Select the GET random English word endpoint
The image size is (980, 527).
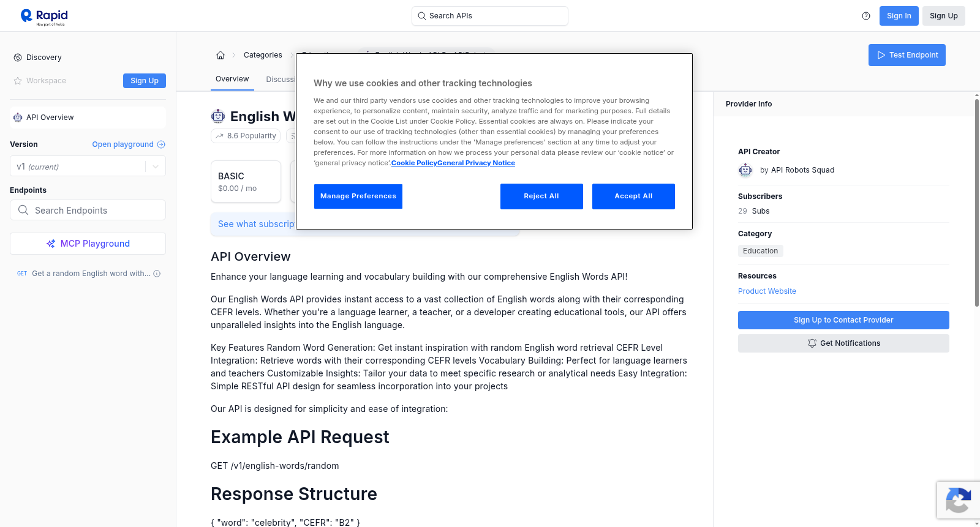[x=88, y=274]
